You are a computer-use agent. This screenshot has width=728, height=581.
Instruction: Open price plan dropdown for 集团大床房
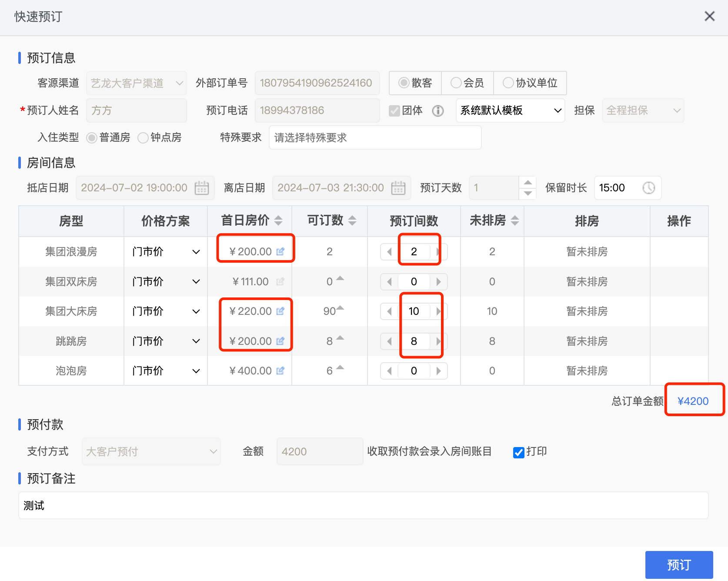click(166, 311)
